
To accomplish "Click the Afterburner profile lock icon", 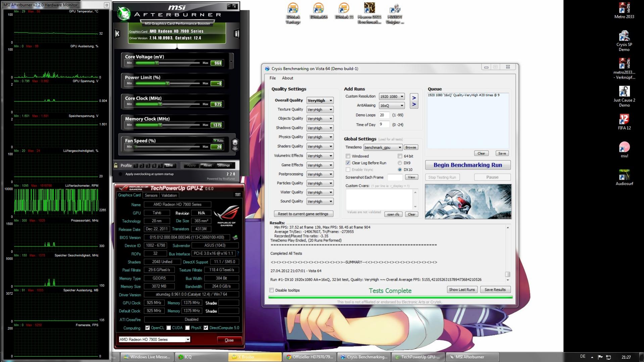I will tap(116, 165).
